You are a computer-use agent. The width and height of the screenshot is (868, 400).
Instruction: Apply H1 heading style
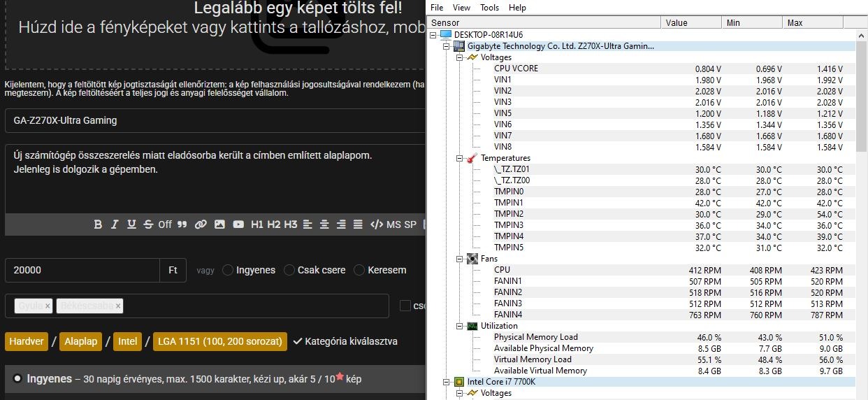257,224
